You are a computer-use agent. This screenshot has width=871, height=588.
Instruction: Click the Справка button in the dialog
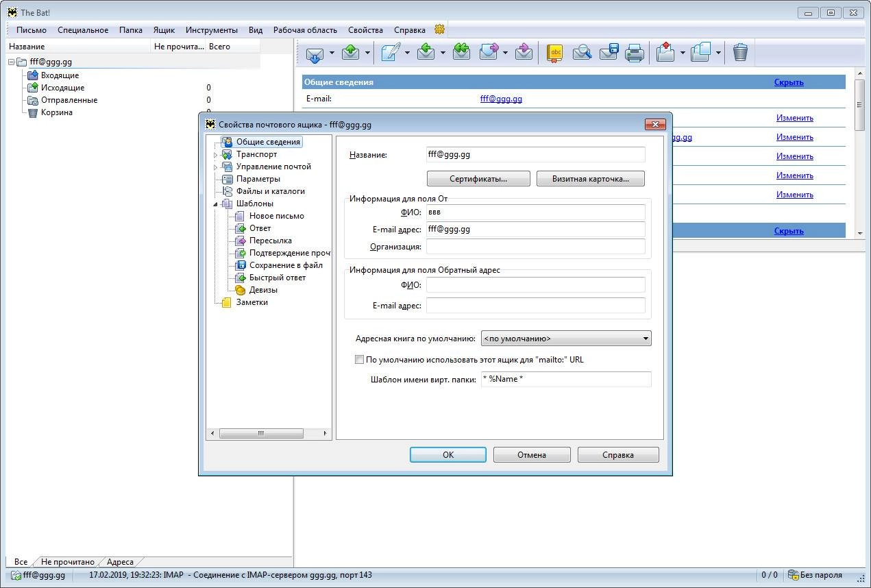tap(618, 454)
